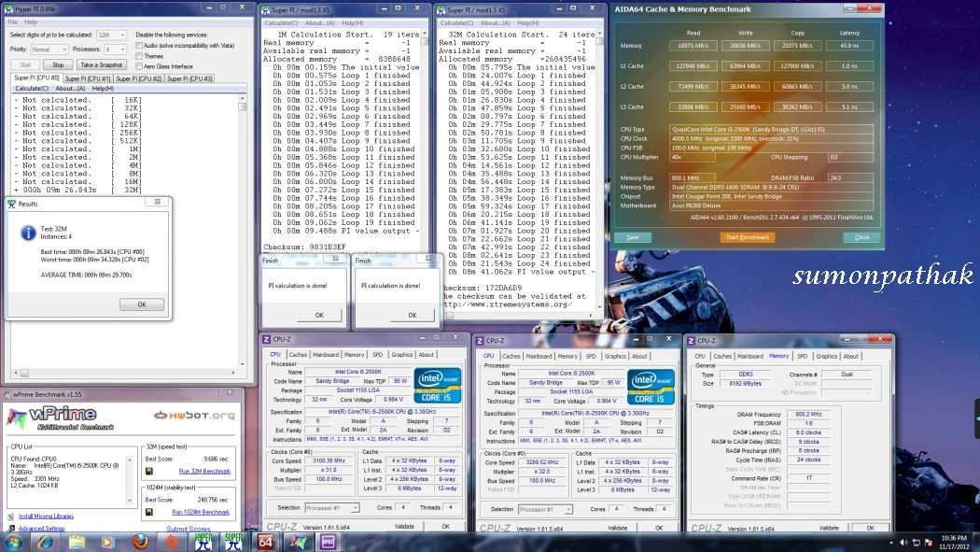Click Hyper PI horizontal scrollbar

point(125,373)
